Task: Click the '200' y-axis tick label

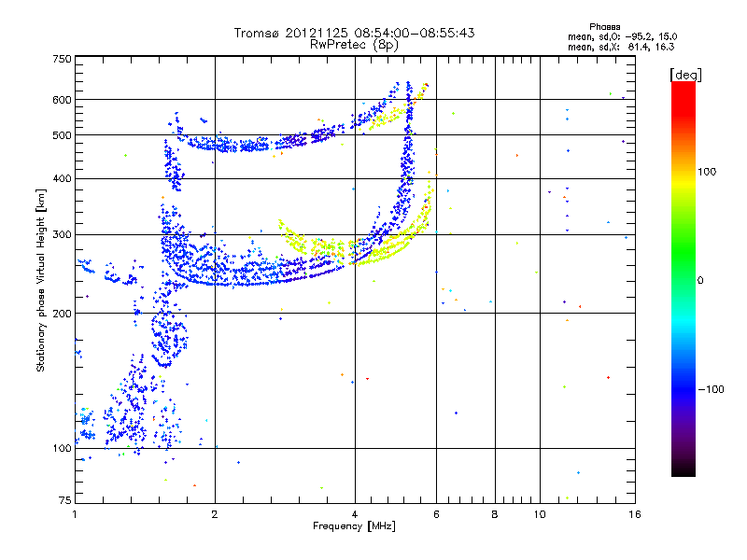Action: coord(63,314)
